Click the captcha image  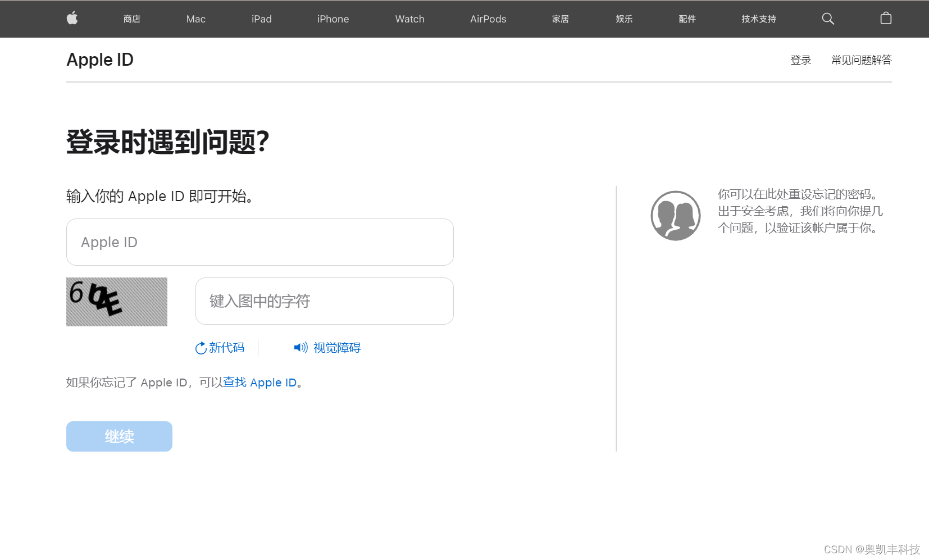pos(116,302)
